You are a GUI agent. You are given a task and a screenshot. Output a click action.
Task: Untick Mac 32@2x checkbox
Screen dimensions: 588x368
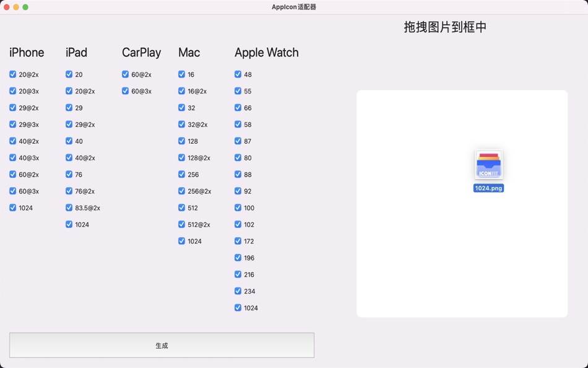(181, 125)
